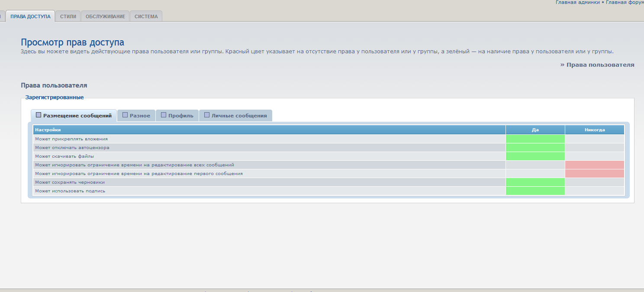This screenshot has height=292, width=644.
Task: Open the ПРАВА ДОСТУПА tab
Action: coord(30,16)
